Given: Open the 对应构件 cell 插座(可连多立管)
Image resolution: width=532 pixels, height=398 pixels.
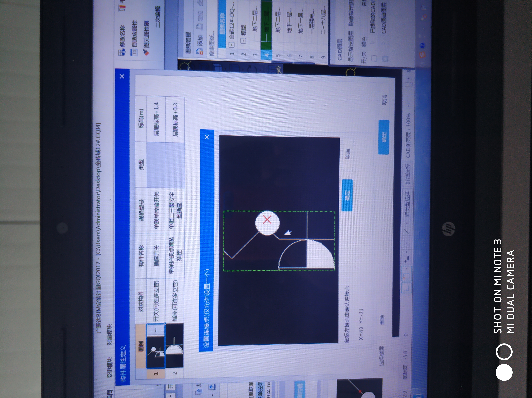Looking at the screenshot, I should click(x=175, y=301).
